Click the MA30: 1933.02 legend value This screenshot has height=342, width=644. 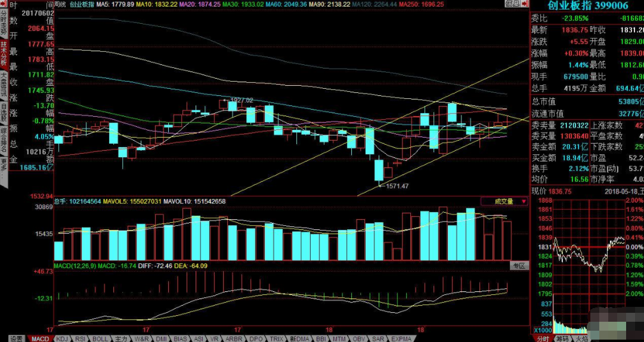coord(243,4)
